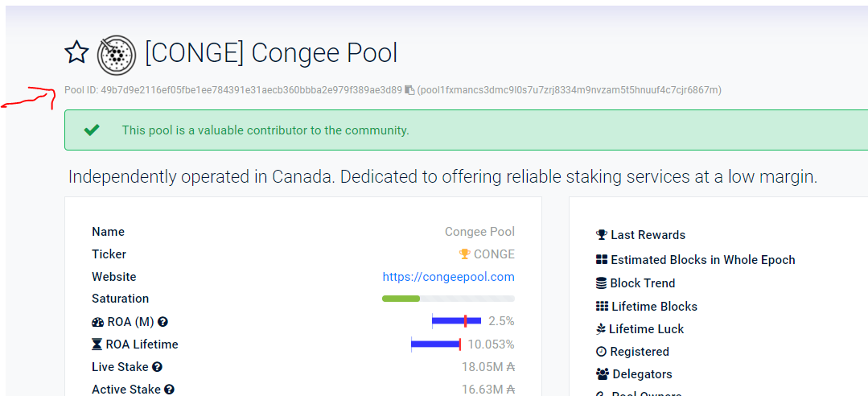Click the favorite star icon beside Congee Pool
The width and height of the screenshot is (868, 396).
pos(76,53)
